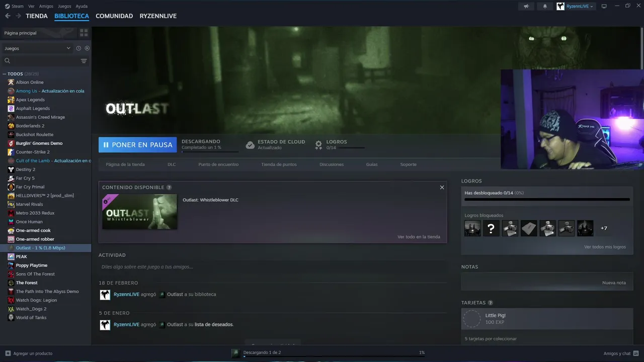Image resolution: width=644 pixels, height=362 pixels.
Task: Open the Ver menu
Action: [x=31, y=6]
